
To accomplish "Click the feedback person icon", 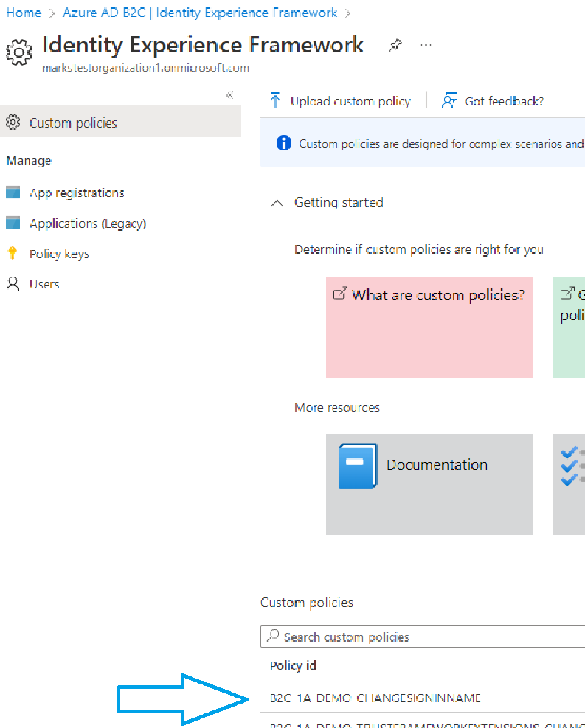I will (x=449, y=100).
